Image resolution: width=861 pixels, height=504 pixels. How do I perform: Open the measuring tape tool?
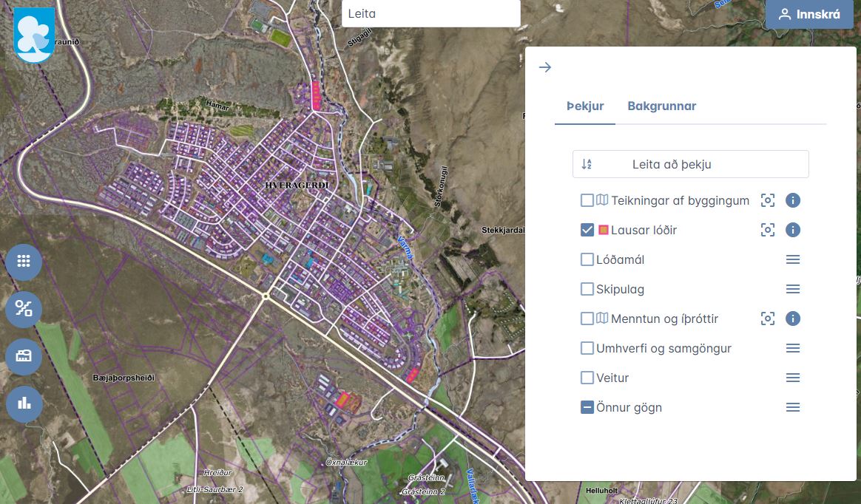pyautogui.click(x=24, y=356)
